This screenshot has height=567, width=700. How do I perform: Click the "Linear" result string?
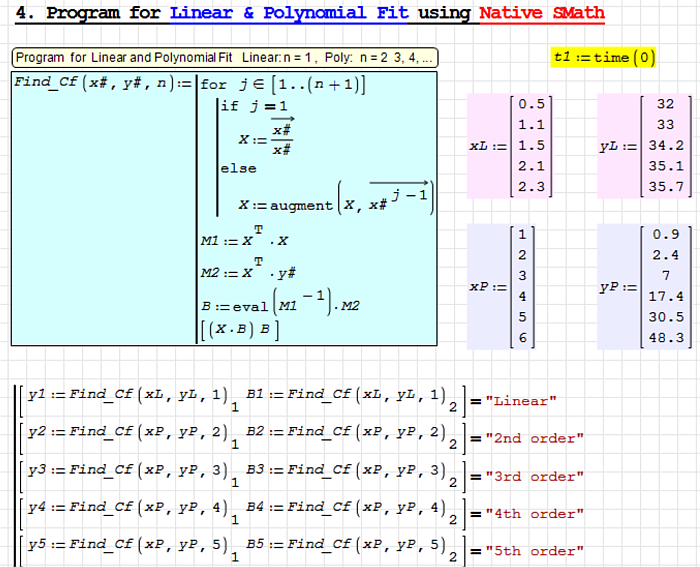(x=520, y=401)
